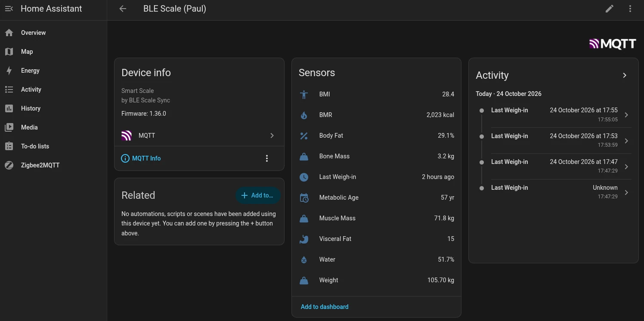This screenshot has width=644, height=321.
Task: Click the BMI human icon
Action: [x=304, y=94]
